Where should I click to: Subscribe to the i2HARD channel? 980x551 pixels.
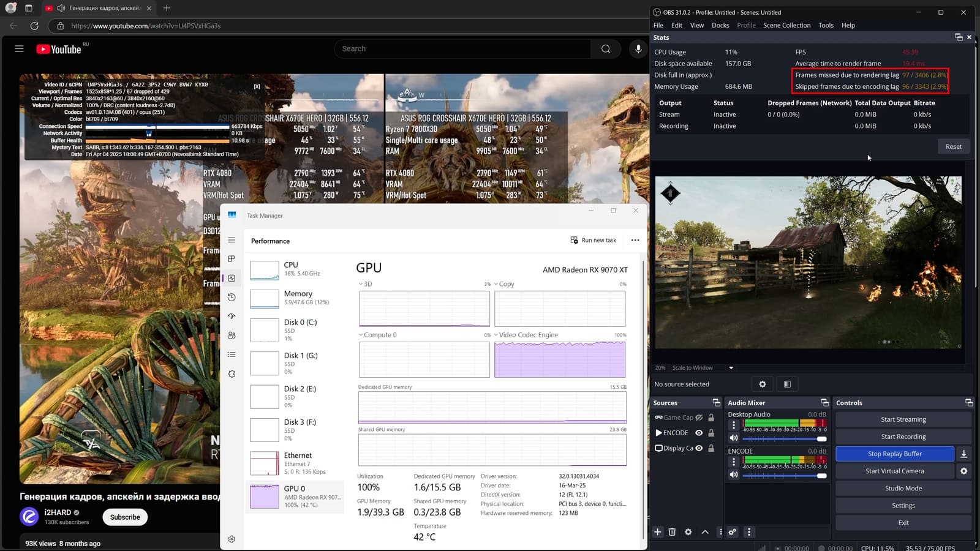point(125,517)
